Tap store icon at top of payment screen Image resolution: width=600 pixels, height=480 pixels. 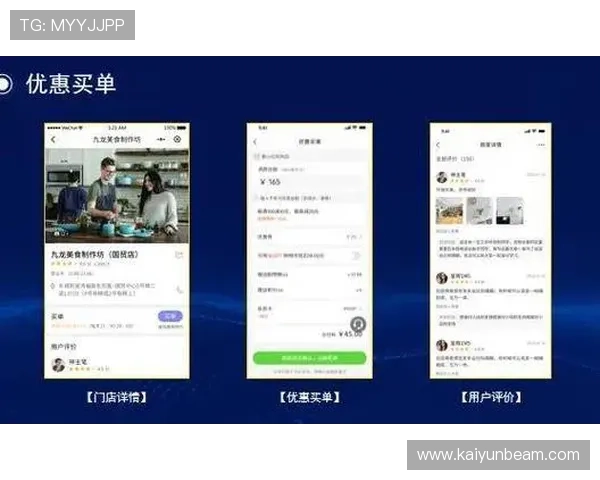tap(257, 157)
